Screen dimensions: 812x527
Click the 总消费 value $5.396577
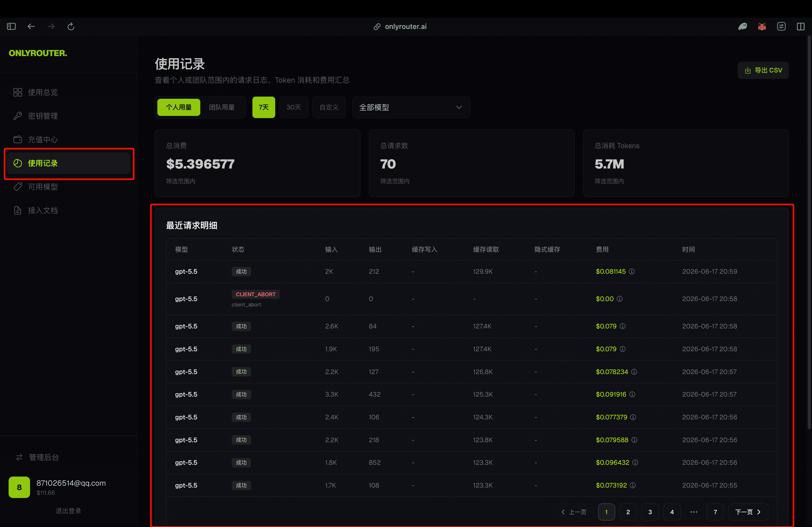200,164
